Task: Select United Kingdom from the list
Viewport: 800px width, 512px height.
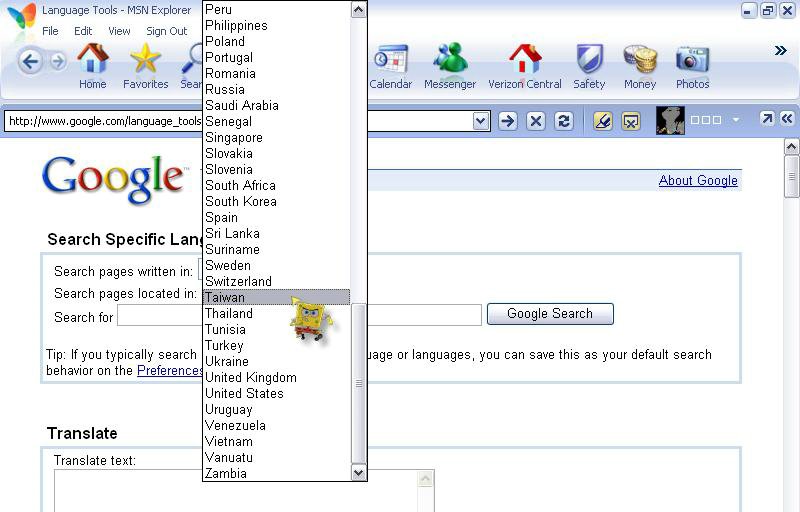Action: (276, 377)
